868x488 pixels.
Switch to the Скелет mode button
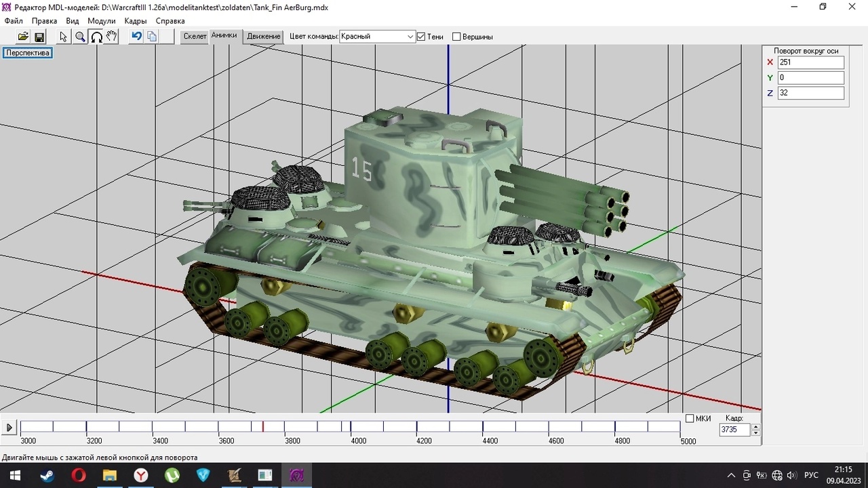(x=195, y=37)
